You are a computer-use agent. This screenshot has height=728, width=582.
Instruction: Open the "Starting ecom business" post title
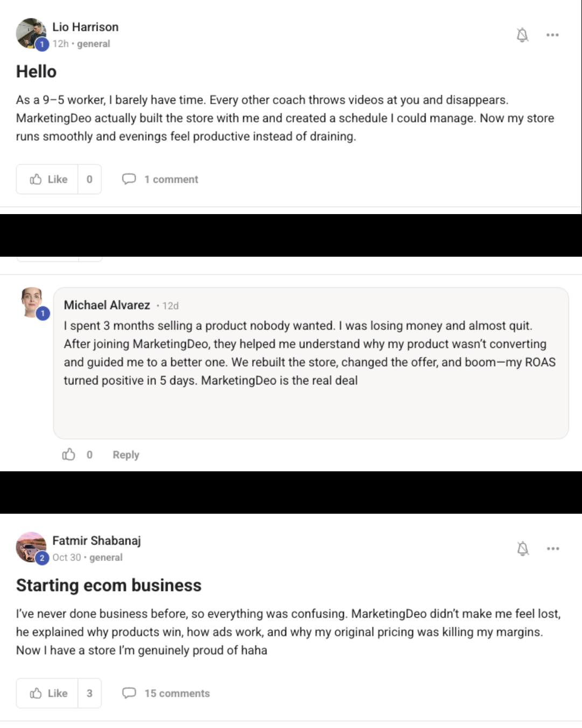click(x=109, y=586)
